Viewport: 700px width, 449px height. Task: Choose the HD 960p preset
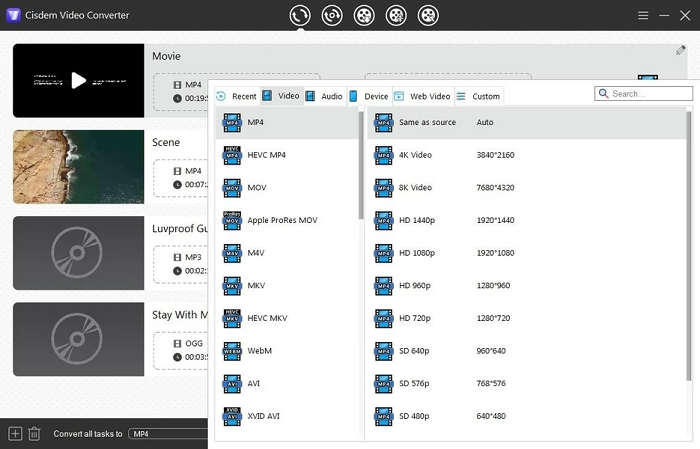tap(526, 285)
